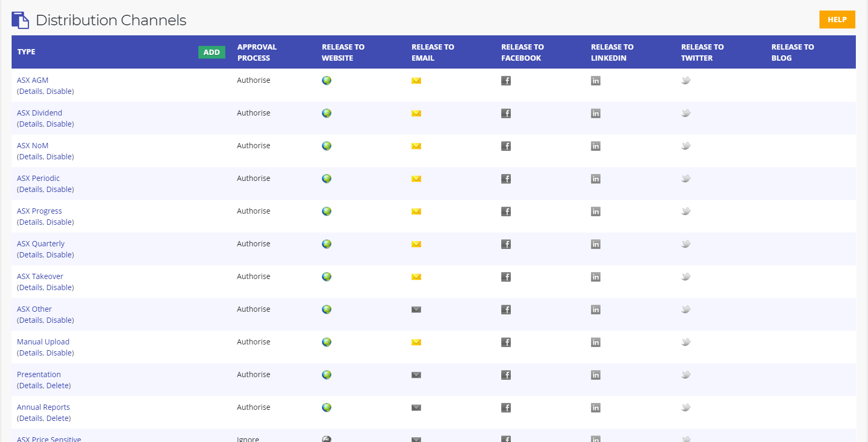Open Details for ASX NoM
The width and height of the screenshot is (868, 442).
pyautogui.click(x=31, y=157)
